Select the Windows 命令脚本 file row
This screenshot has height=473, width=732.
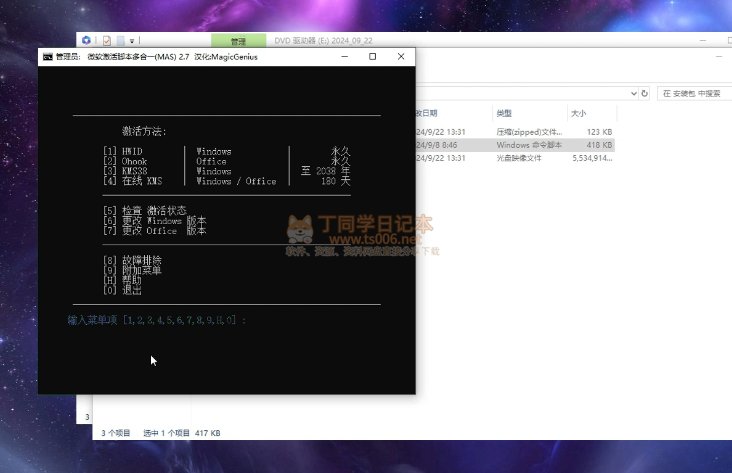(x=515, y=145)
